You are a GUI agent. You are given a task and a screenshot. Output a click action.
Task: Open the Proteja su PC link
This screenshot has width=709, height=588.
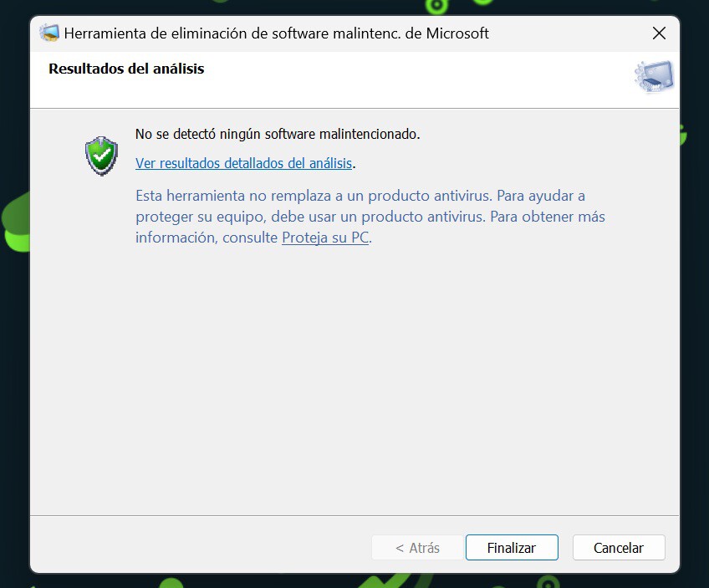[x=325, y=238]
